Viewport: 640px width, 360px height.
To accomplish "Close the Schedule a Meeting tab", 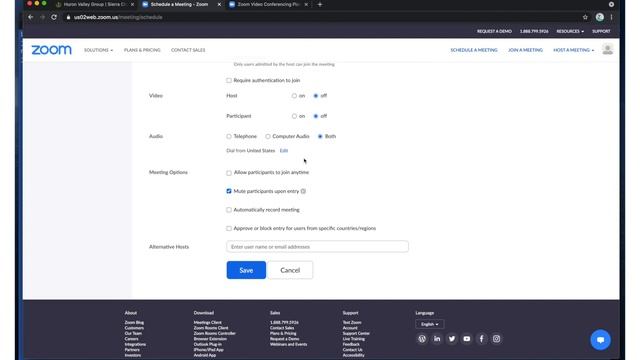I will (219, 4).
